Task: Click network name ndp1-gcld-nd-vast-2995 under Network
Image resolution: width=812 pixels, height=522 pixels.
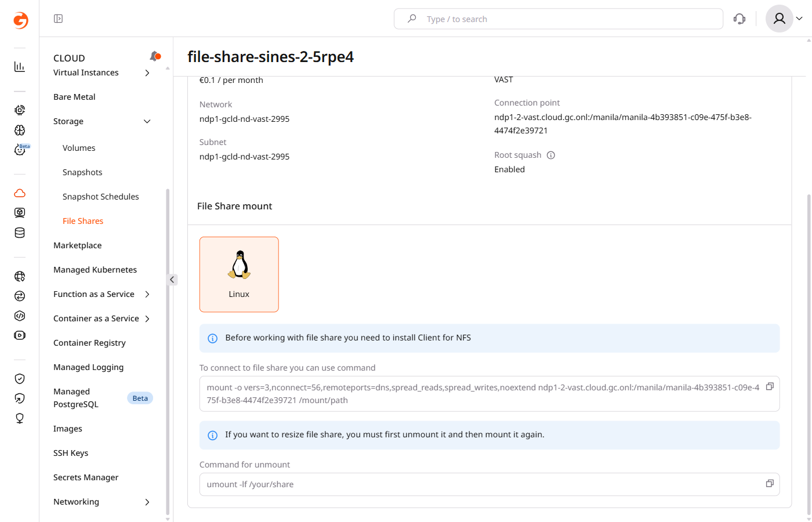Action: 244,119
